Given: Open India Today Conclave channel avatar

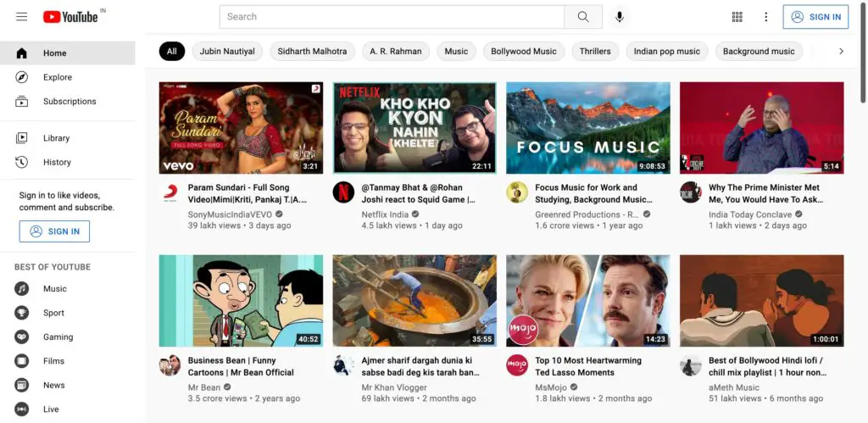Looking at the screenshot, I should tap(691, 192).
